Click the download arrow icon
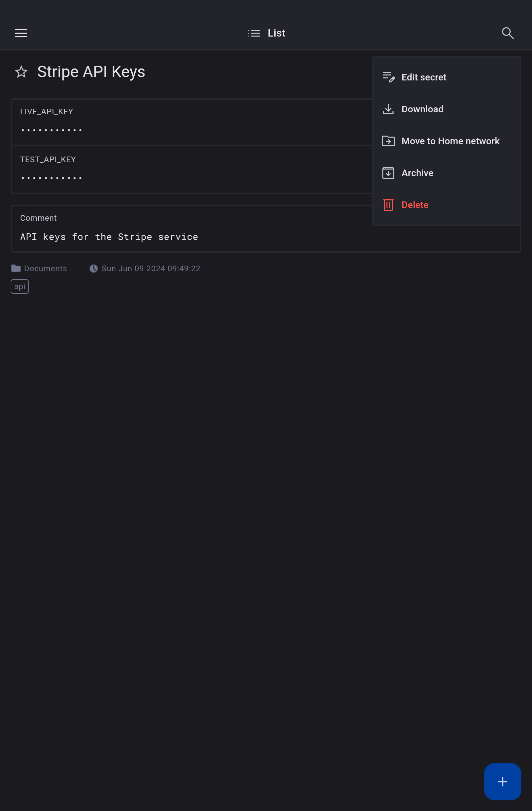 pyautogui.click(x=388, y=109)
